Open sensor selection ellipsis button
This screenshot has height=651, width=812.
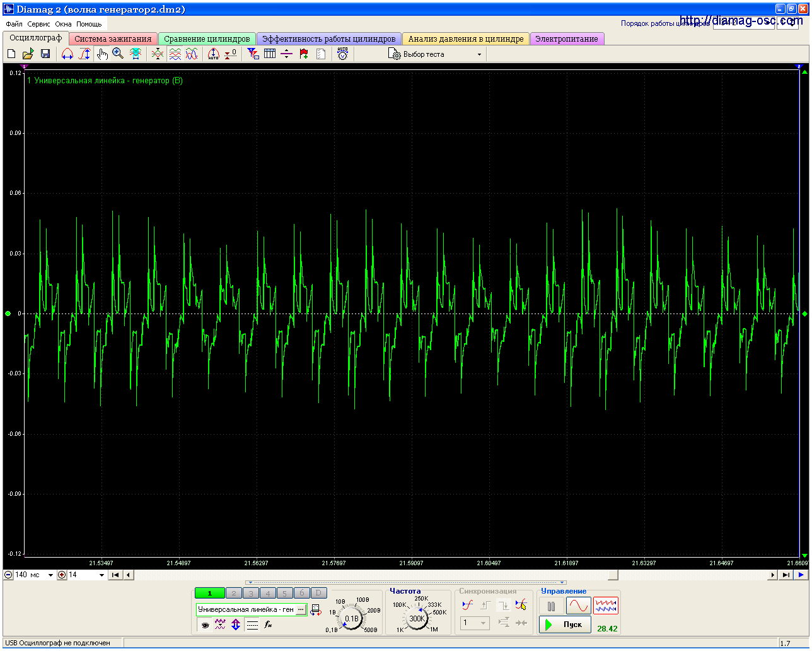[301, 609]
